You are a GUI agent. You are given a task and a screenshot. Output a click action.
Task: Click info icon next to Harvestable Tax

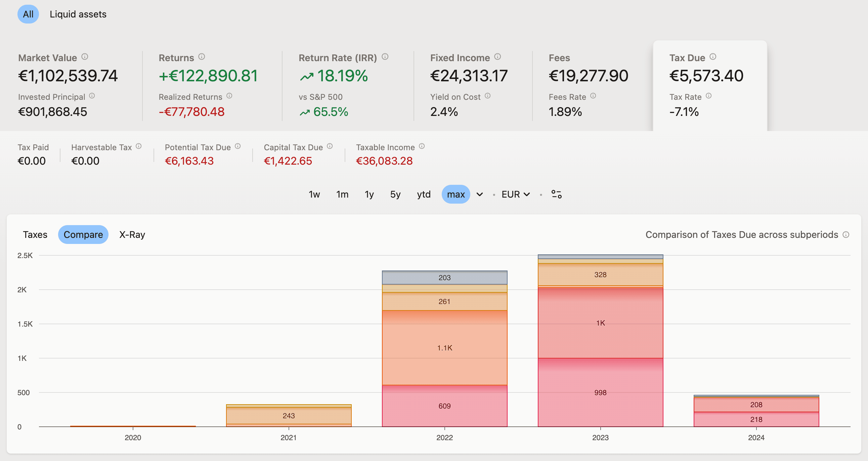(138, 146)
